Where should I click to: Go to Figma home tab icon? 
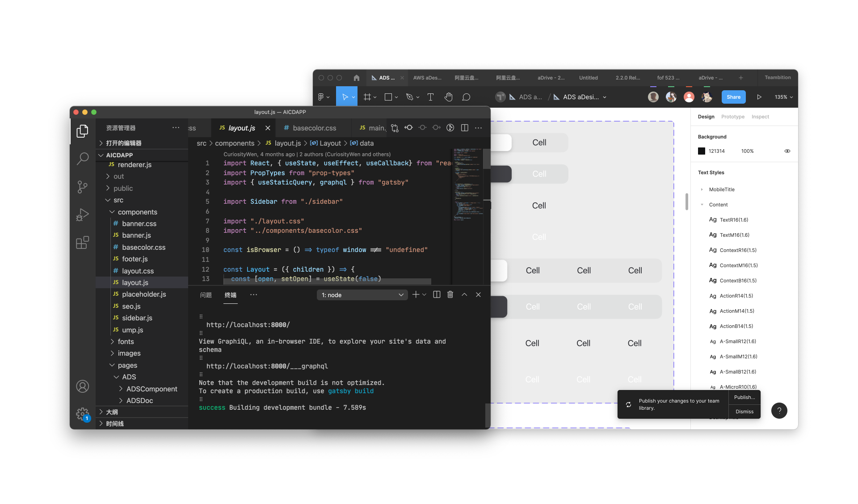[357, 78]
